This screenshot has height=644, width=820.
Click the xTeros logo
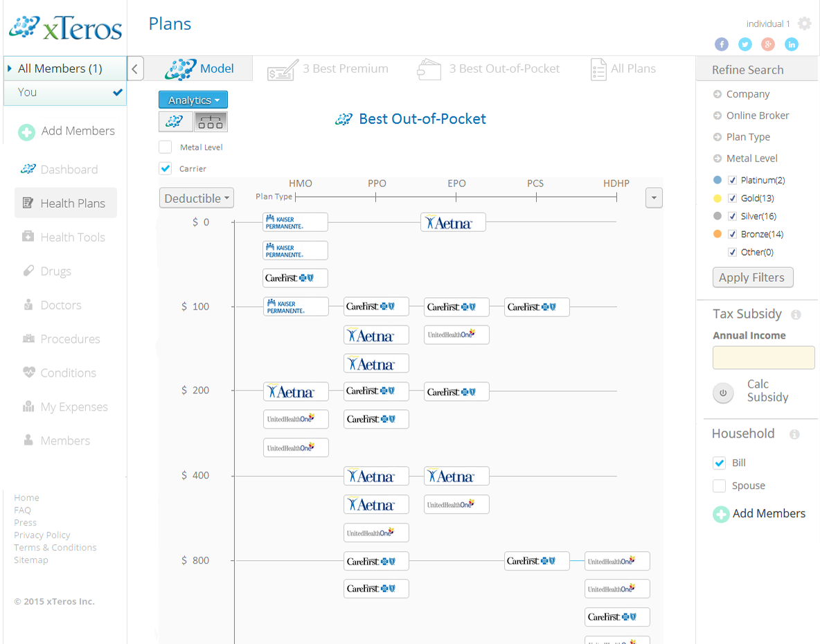[x=65, y=28]
